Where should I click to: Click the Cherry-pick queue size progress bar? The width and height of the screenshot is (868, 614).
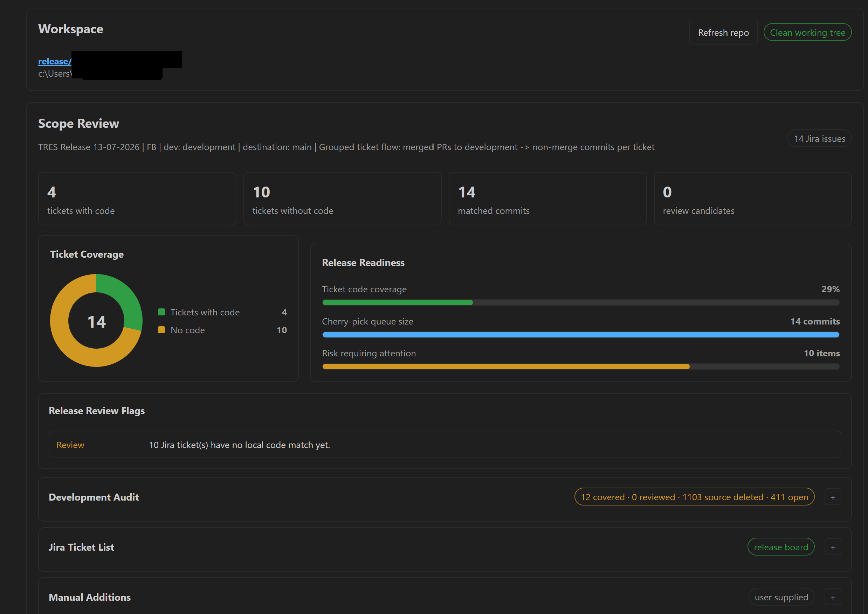[x=580, y=335]
